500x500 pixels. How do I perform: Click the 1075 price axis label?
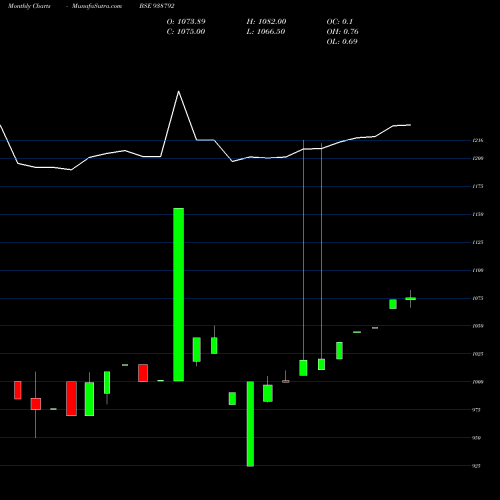coord(478,298)
